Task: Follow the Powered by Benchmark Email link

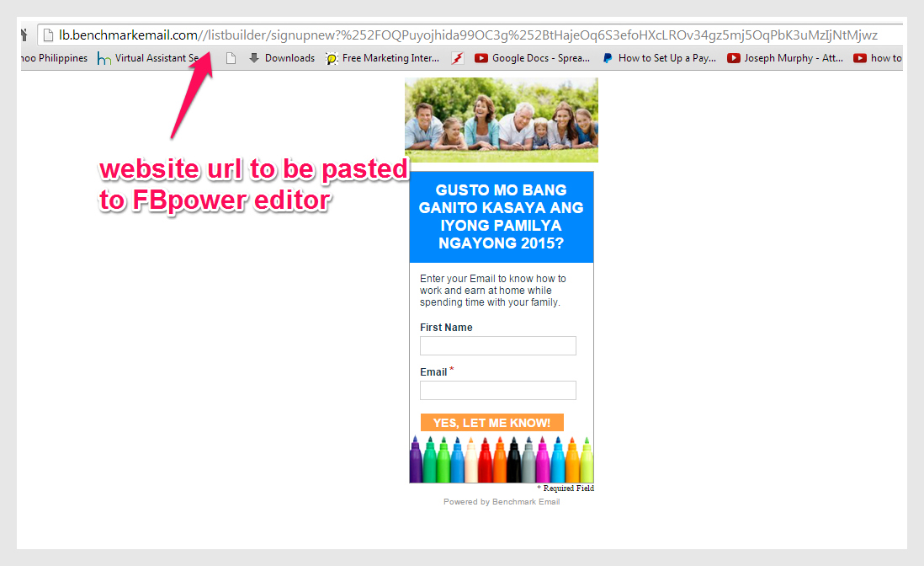Action: pos(502,502)
